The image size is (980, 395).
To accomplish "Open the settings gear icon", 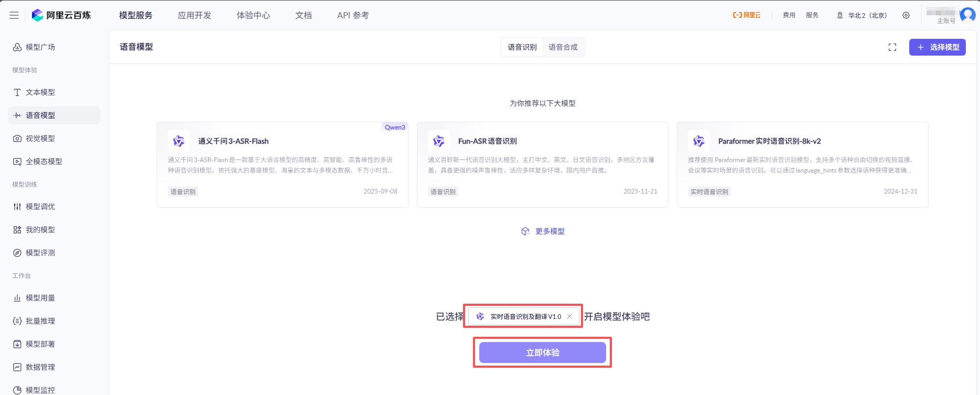I will pos(906,15).
